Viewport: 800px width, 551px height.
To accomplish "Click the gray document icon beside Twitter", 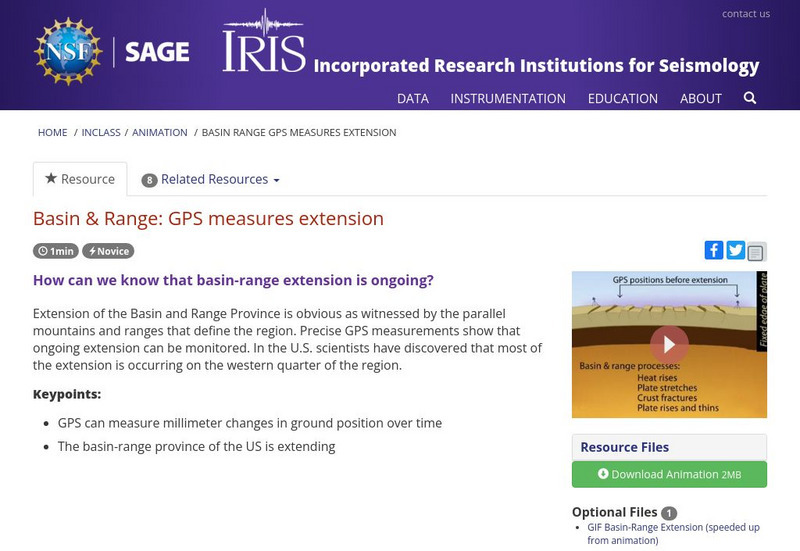I will point(756,252).
